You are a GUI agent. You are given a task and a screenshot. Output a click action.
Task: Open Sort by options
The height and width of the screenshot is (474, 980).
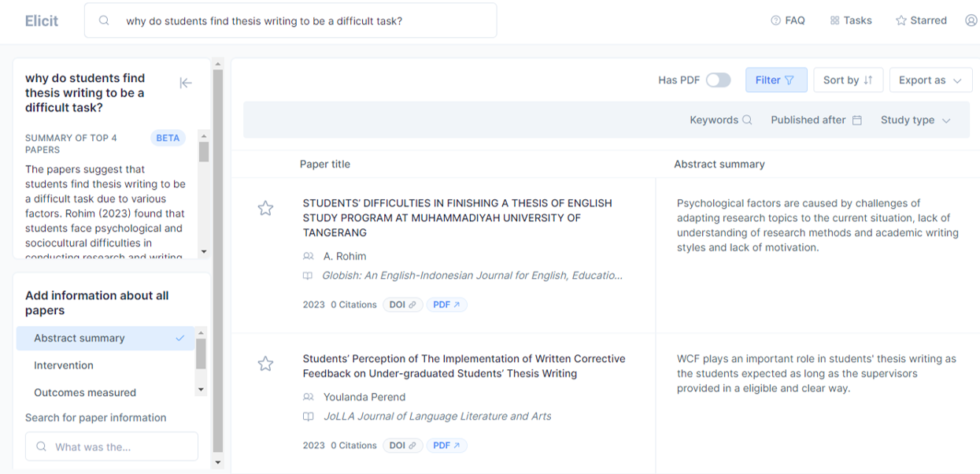(848, 80)
